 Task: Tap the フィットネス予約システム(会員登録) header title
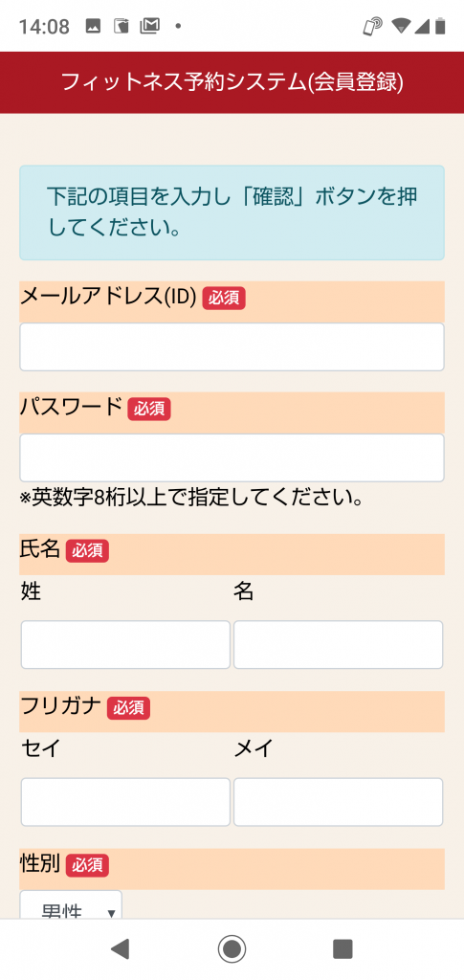[x=232, y=82]
